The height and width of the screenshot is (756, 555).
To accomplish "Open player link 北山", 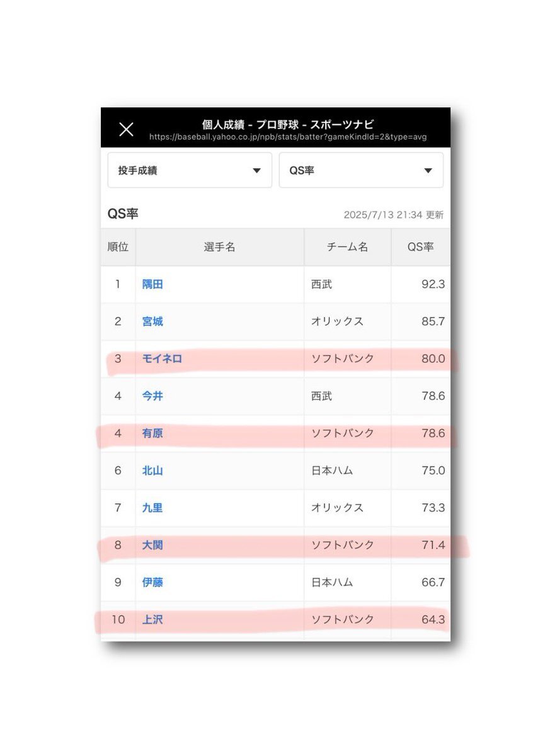I will (152, 470).
